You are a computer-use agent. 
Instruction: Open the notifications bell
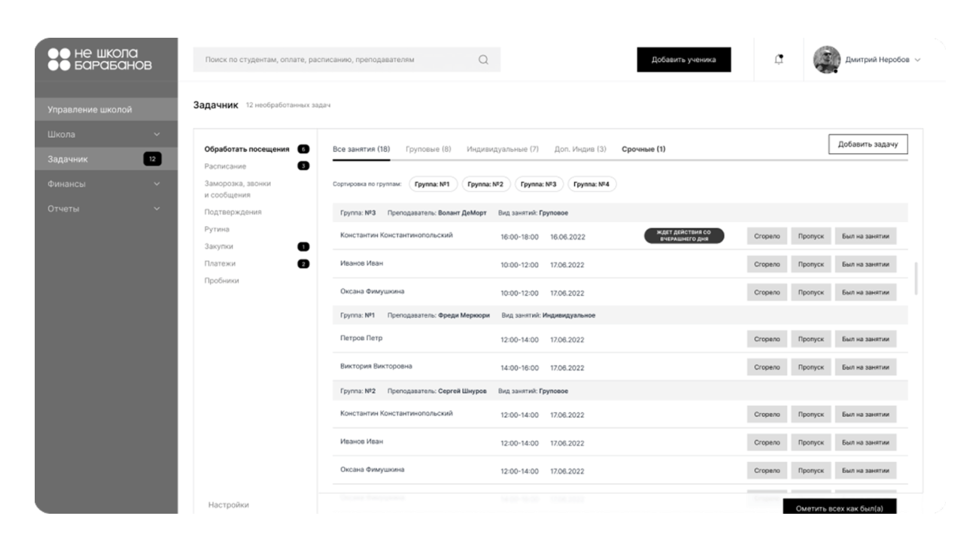[778, 60]
